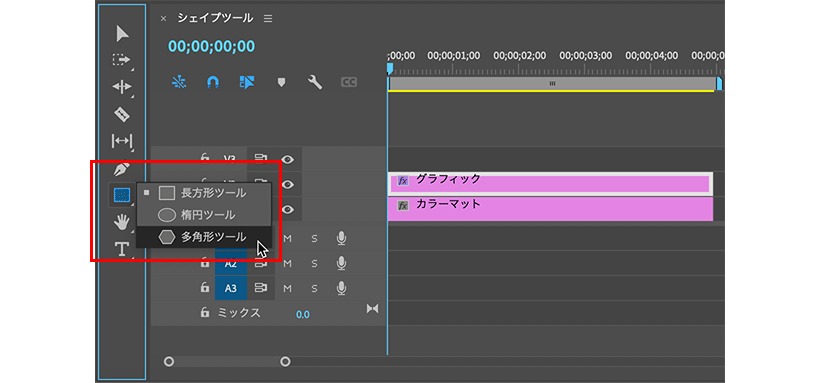The height and width of the screenshot is (383, 820).
Task: Select the Hand tool
Action: 122,222
